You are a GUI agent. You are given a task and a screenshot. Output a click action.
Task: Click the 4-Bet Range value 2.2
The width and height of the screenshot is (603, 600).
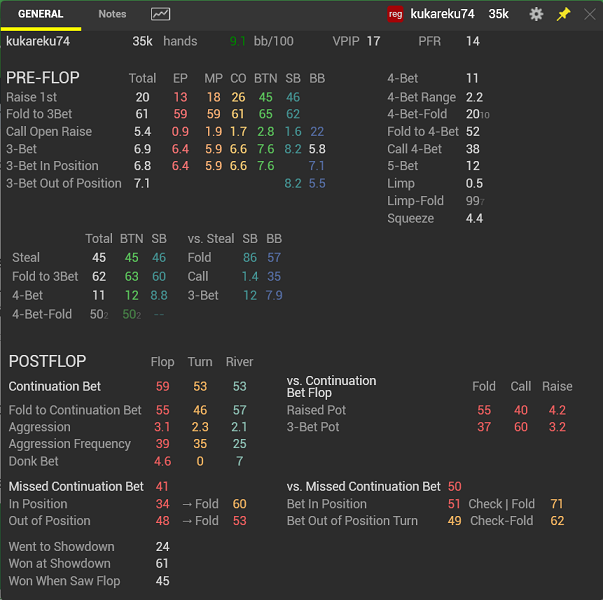(x=474, y=97)
